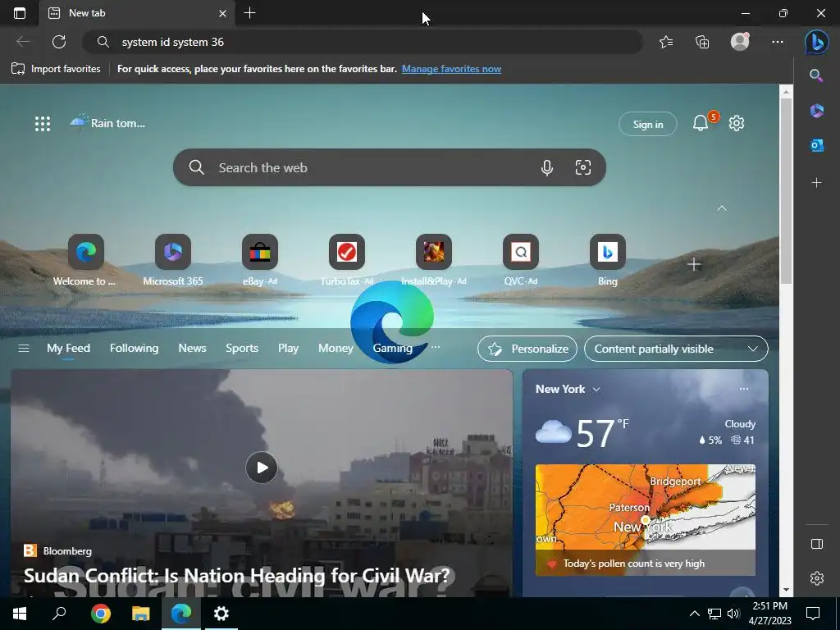The height and width of the screenshot is (630, 840).
Task: Open sidebar search icon
Action: (816, 75)
